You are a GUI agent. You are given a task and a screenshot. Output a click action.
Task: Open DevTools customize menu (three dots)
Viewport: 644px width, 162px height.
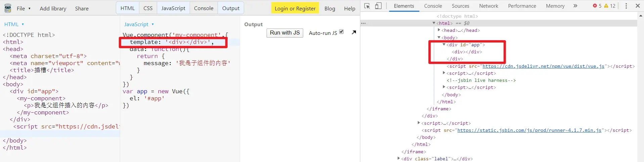tap(626, 6)
